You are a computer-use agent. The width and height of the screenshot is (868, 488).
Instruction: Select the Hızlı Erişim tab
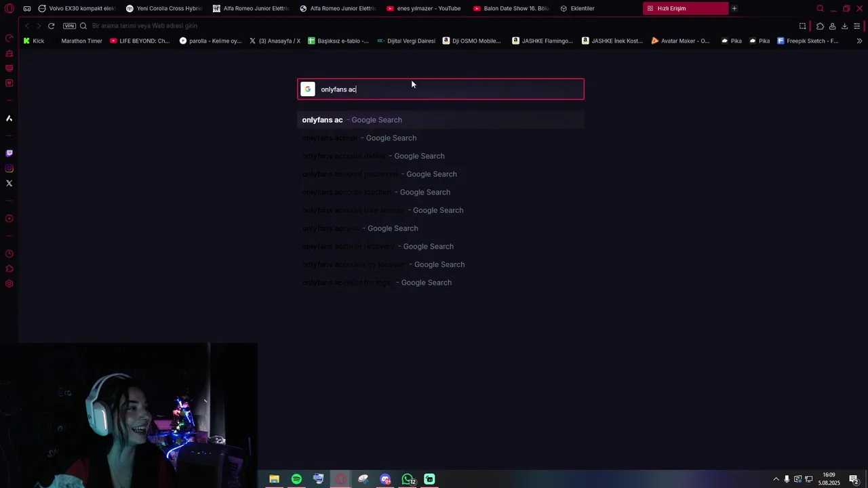tap(686, 8)
